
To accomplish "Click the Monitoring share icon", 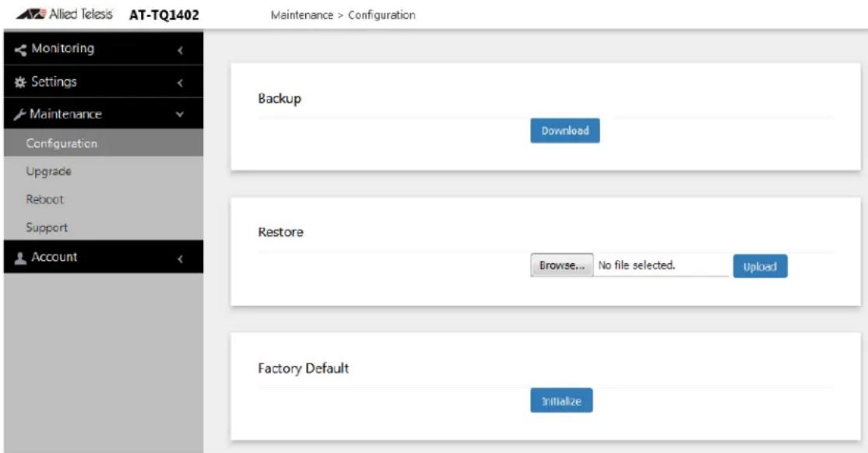I will [20, 51].
